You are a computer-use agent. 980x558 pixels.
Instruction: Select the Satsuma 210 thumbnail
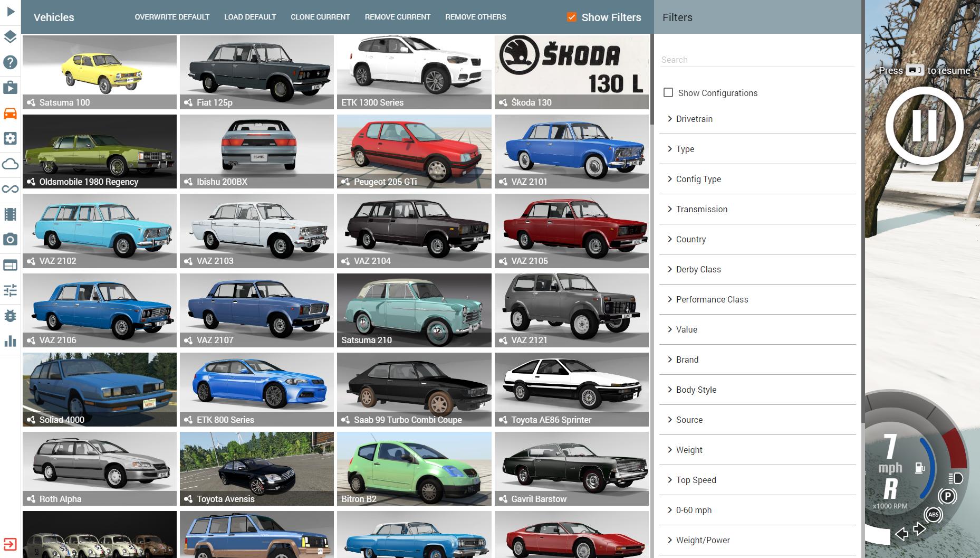414,310
